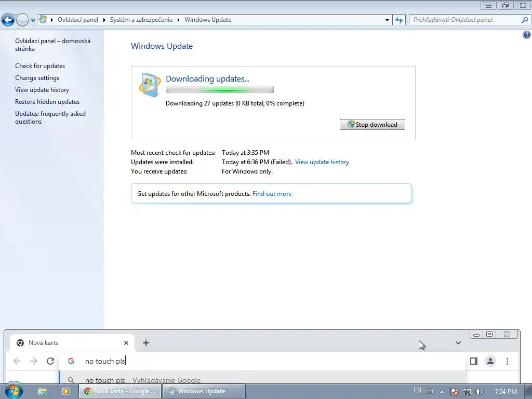Image resolution: width=532 pixels, height=399 pixels.
Task: Minimize the Chrome window
Action: tap(476, 334)
